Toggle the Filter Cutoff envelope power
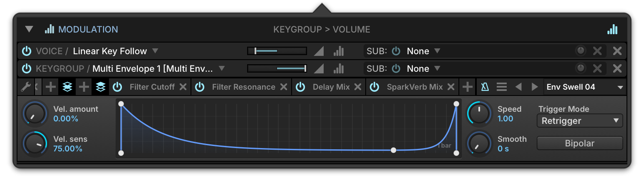The height and width of the screenshot is (181, 644). coord(118,87)
